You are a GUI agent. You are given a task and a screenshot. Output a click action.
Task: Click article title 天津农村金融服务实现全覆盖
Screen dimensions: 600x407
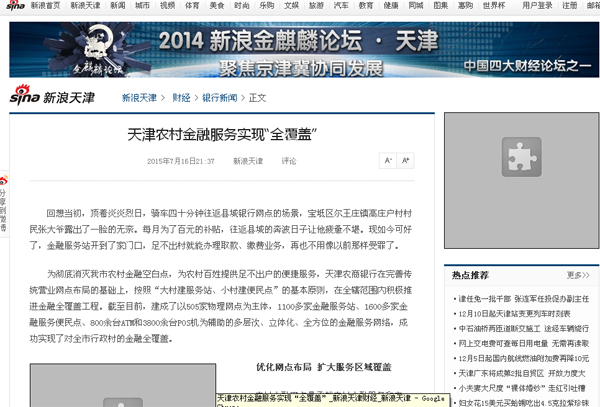[222, 135]
